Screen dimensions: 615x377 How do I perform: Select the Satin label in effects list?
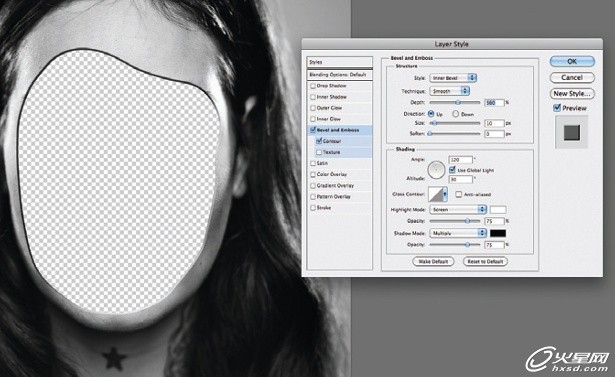(x=322, y=163)
